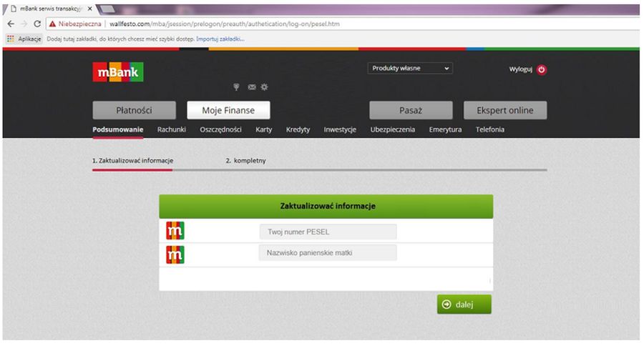Click the green dalej button
This screenshot has width=644, height=346.
pos(464,304)
